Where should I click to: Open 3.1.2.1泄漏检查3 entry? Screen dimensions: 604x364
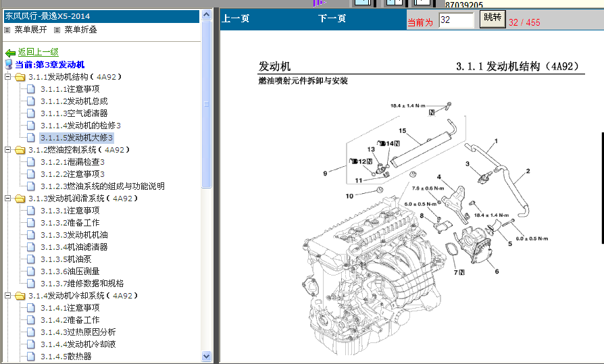pyautogui.click(x=72, y=162)
